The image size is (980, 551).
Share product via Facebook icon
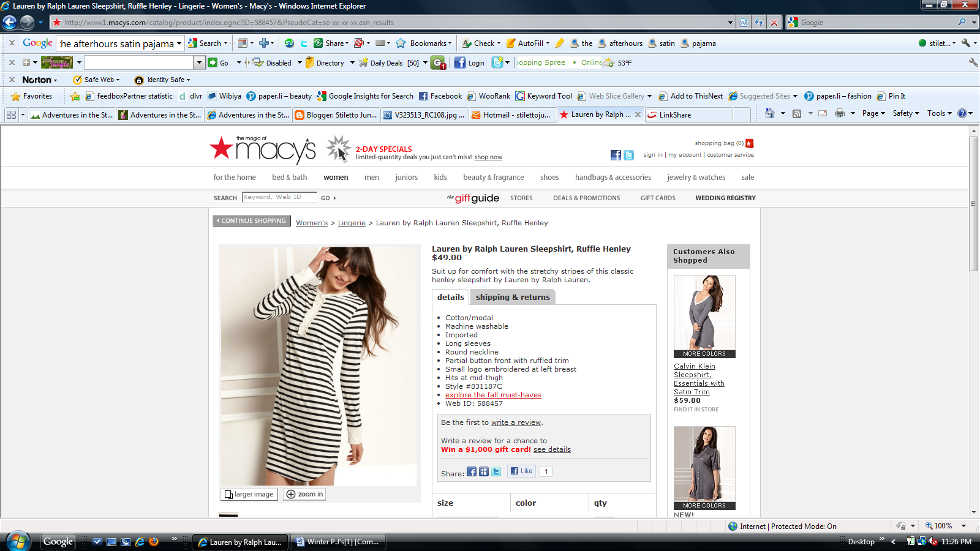click(x=472, y=471)
